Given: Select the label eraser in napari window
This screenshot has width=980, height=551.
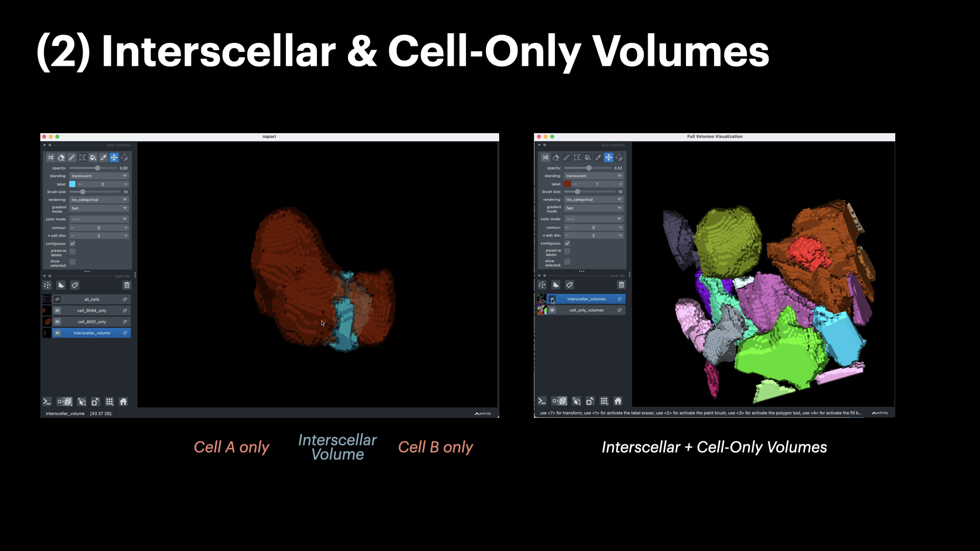Looking at the screenshot, I should coord(61,158).
